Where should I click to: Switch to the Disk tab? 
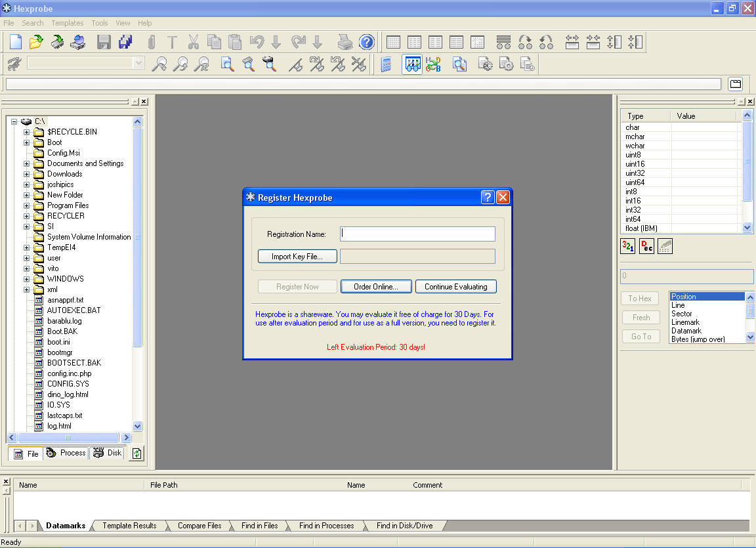(x=108, y=453)
